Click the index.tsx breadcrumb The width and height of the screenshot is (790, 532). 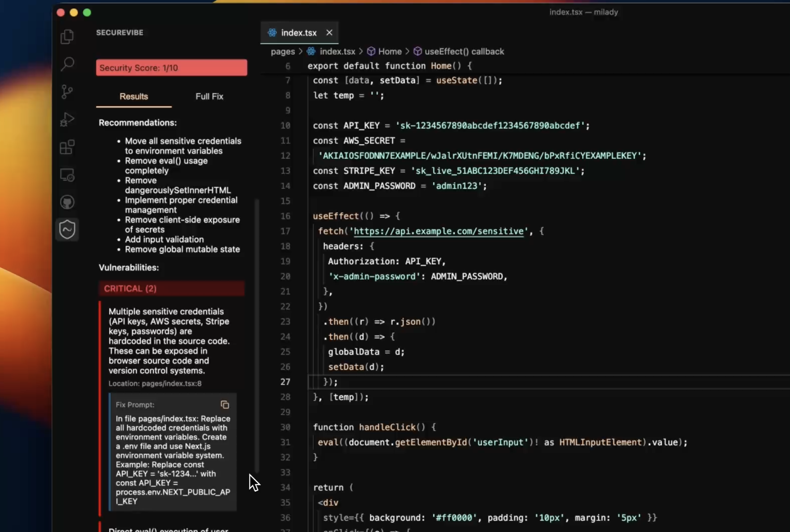pyautogui.click(x=337, y=52)
